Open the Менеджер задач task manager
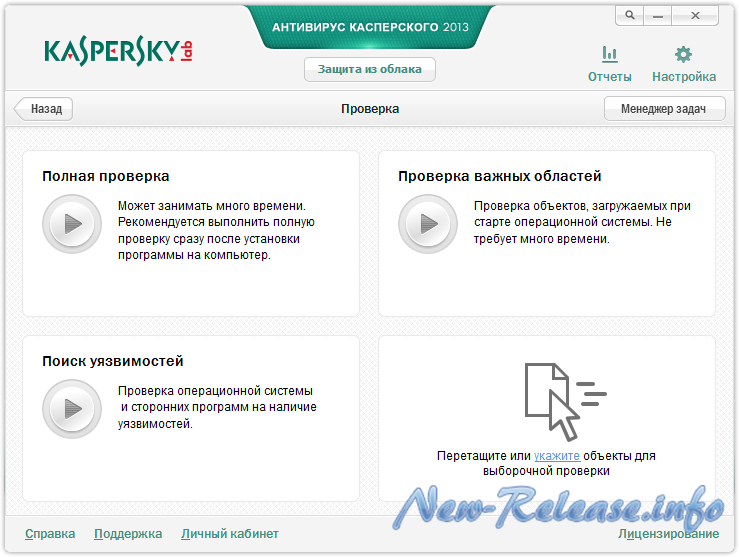Screen dimensions: 739x557 (665, 109)
